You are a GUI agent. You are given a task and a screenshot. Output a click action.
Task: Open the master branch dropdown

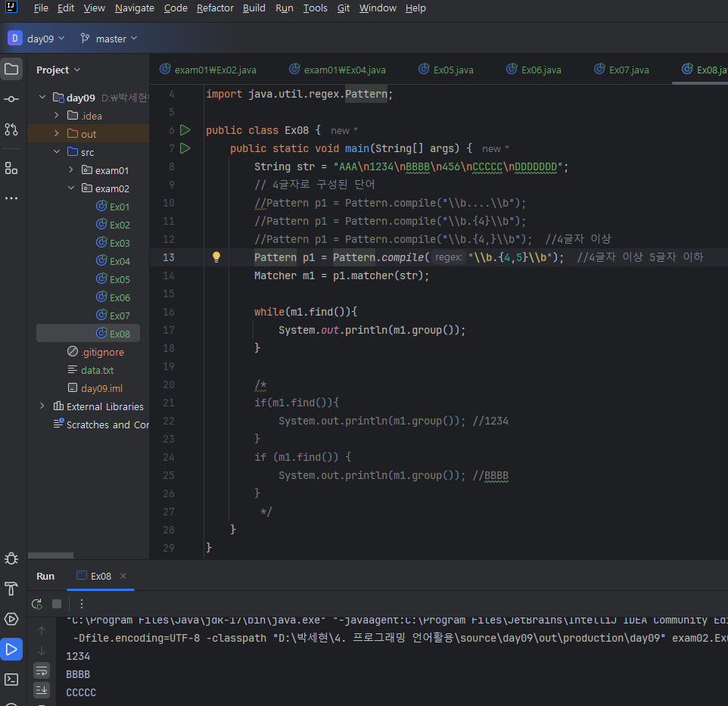pyautogui.click(x=109, y=39)
